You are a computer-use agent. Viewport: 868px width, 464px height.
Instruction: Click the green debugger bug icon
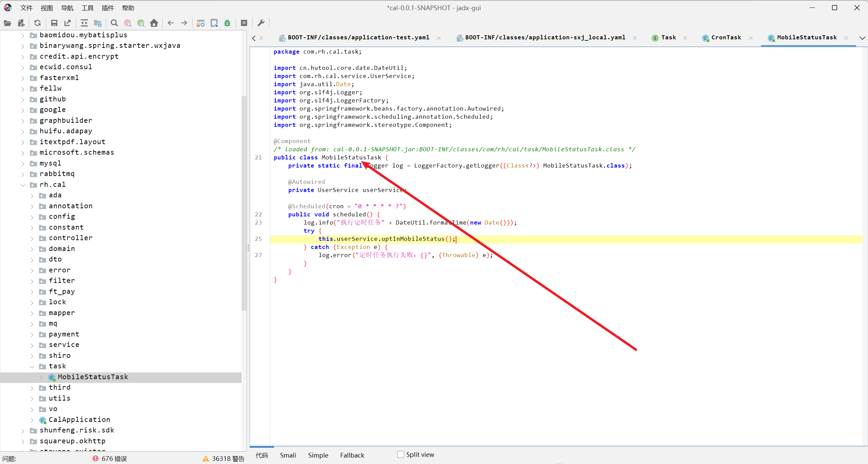[x=227, y=23]
